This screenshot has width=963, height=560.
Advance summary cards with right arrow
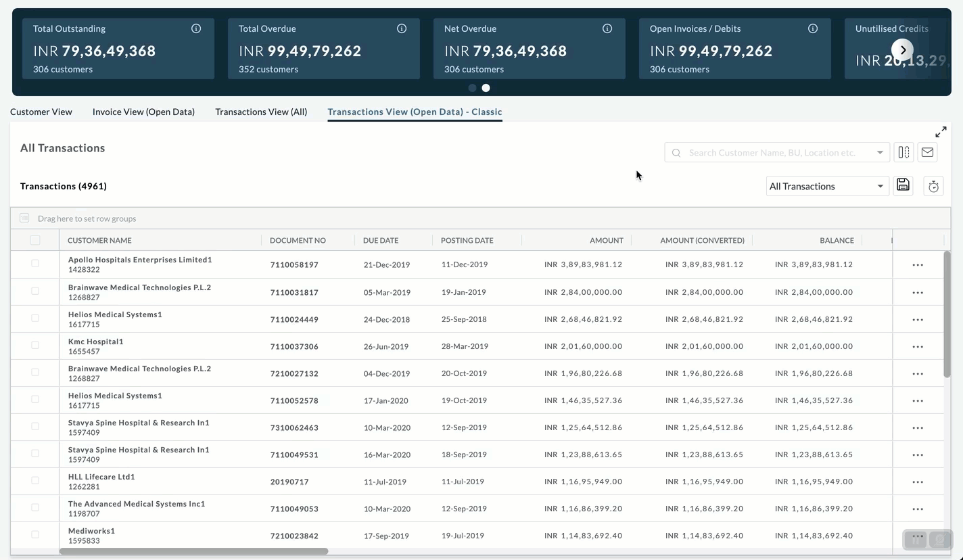pos(902,50)
